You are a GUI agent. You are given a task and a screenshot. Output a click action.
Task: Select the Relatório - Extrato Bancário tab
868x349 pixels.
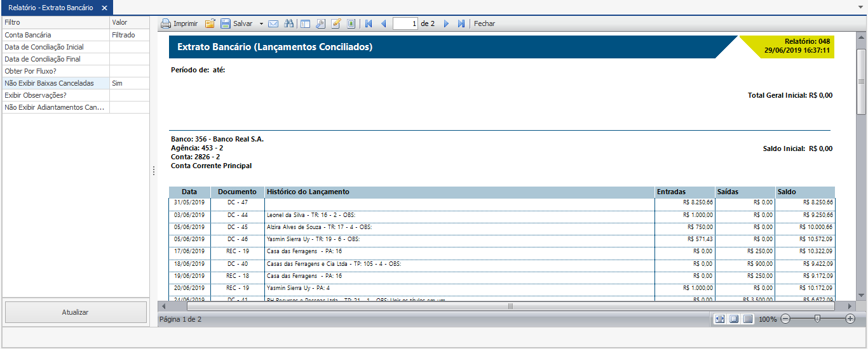[50, 8]
